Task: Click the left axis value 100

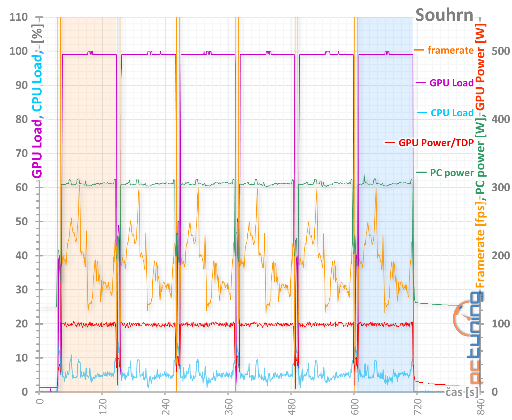Action: click(x=19, y=51)
